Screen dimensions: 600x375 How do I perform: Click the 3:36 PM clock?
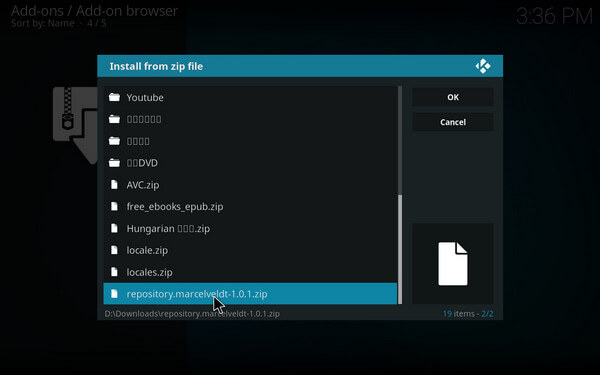(x=554, y=16)
